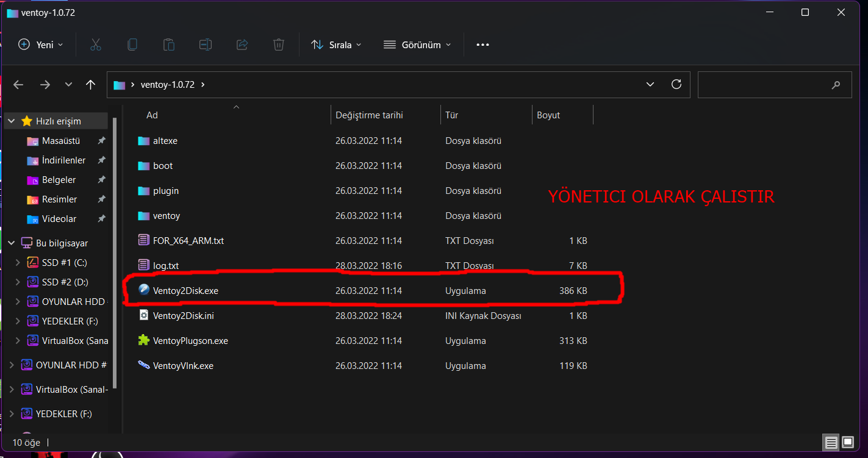Click the Cut scissors icon in toolbar
This screenshot has width=868, height=458.
(95, 45)
